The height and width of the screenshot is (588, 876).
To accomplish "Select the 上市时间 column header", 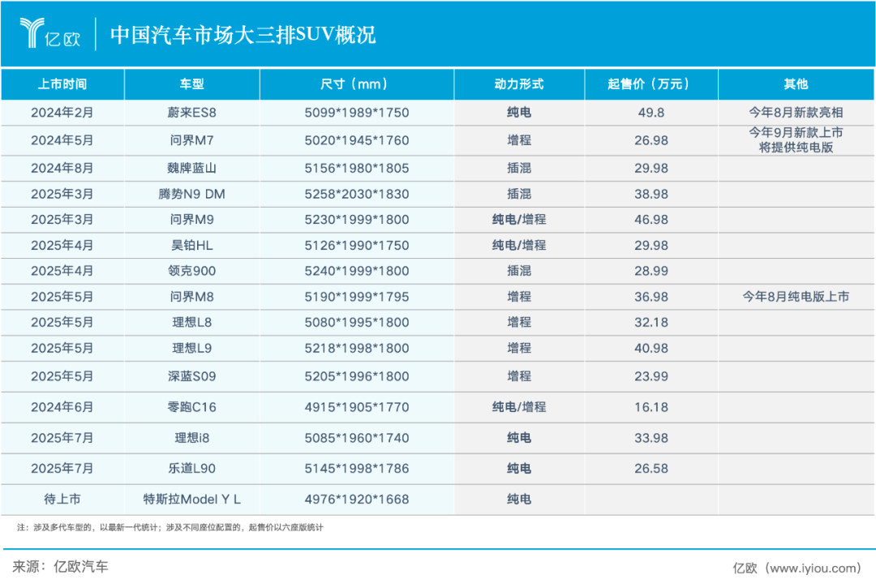I will tap(62, 84).
